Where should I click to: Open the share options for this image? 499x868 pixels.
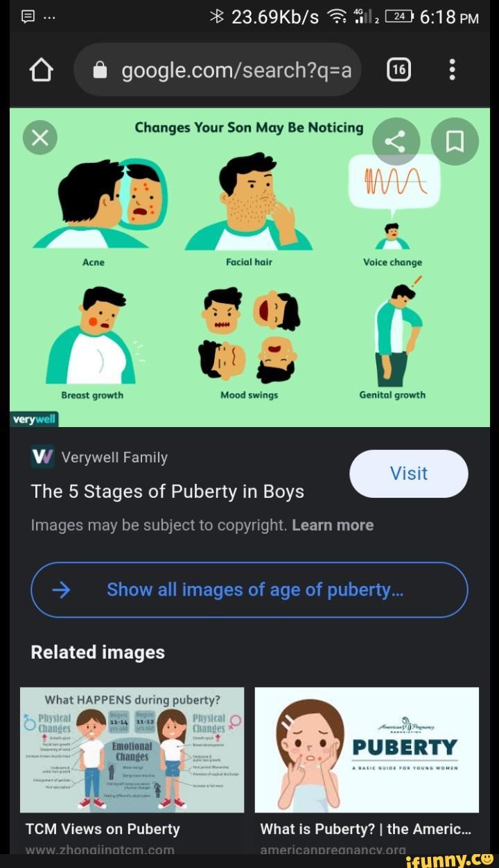click(x=396, y=141)
